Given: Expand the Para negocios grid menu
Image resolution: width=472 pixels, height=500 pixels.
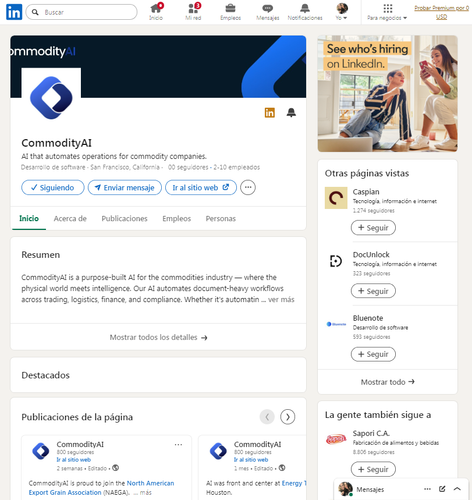Looking at the screenshot, I should [387, 12].
